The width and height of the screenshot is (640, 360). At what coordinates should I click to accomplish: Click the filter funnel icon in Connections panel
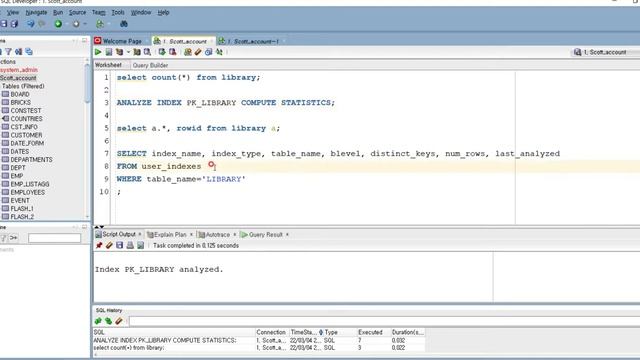(8, 52)
